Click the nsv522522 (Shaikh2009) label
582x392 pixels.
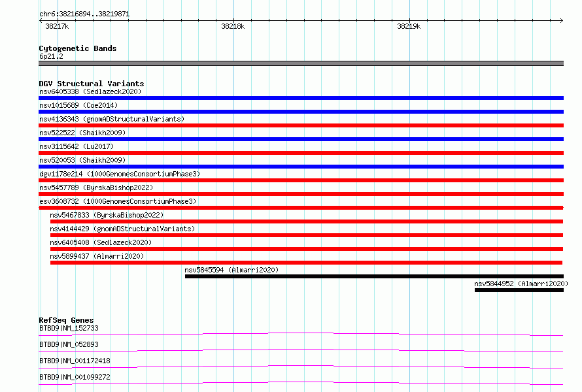82,133
